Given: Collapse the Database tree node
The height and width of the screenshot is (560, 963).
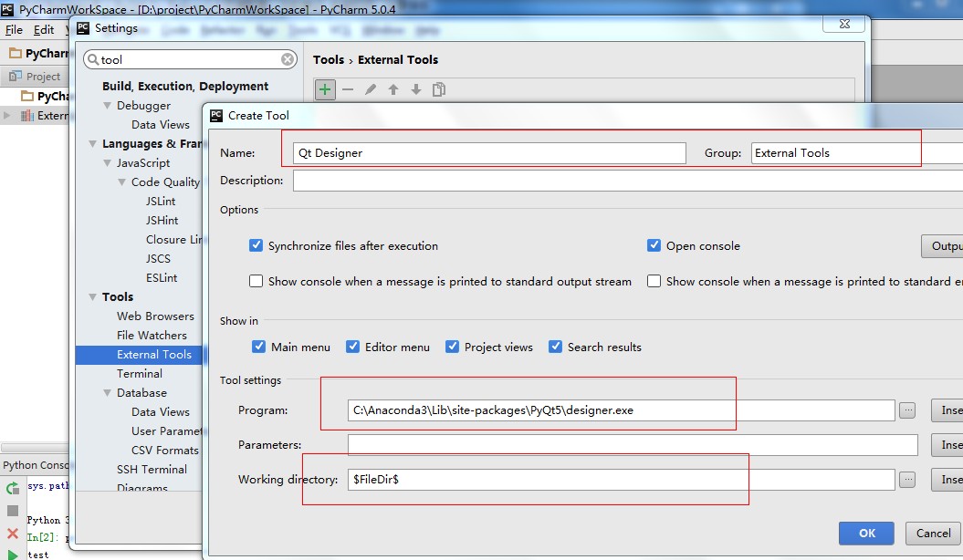Looking at the screenshot, I should click(x=108, y=392).
